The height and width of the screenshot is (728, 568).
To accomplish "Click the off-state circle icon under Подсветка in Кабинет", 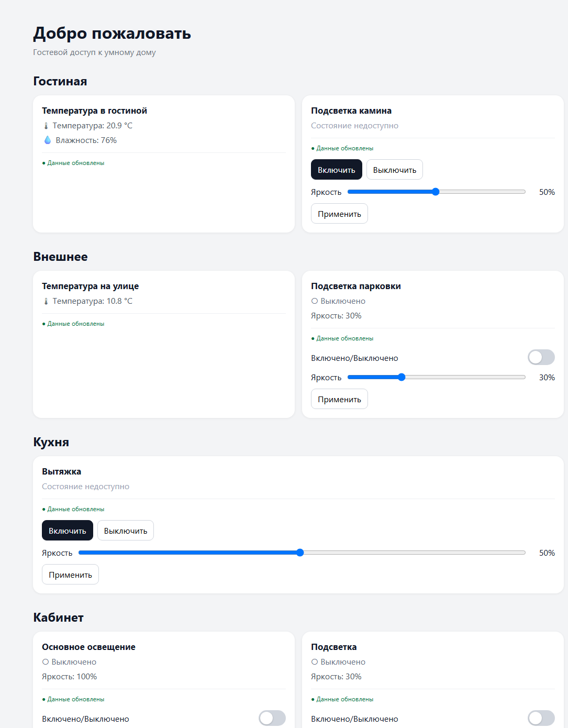I will pyautogui.click(x=315, y=662).
